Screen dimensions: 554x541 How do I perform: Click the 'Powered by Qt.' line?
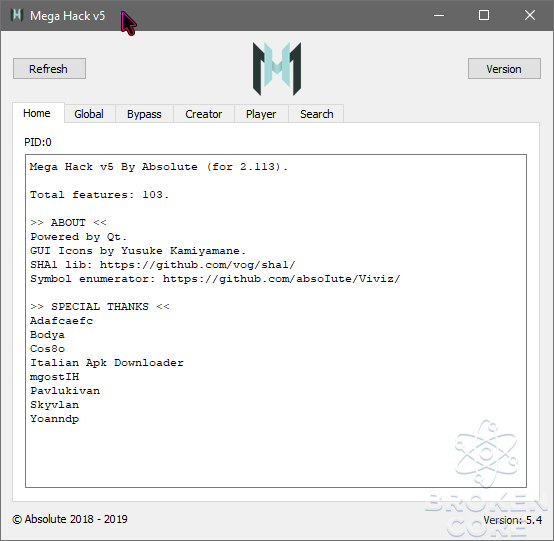click(78, 237)
